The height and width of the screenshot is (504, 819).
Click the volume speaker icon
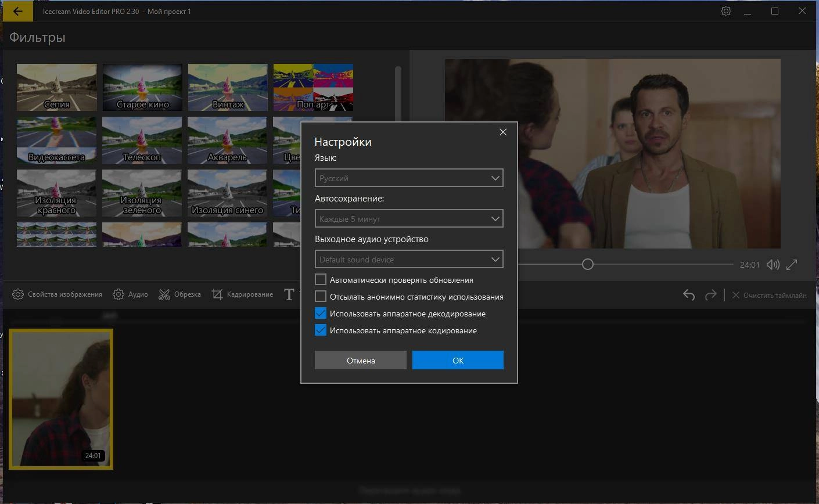(x=773, y=265)
